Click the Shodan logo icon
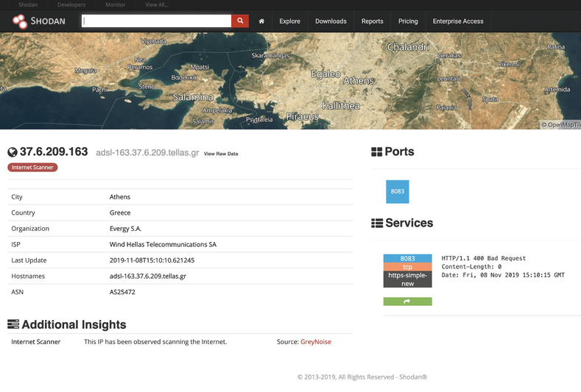This screenshot has height=392, width=581. point(20,21)
